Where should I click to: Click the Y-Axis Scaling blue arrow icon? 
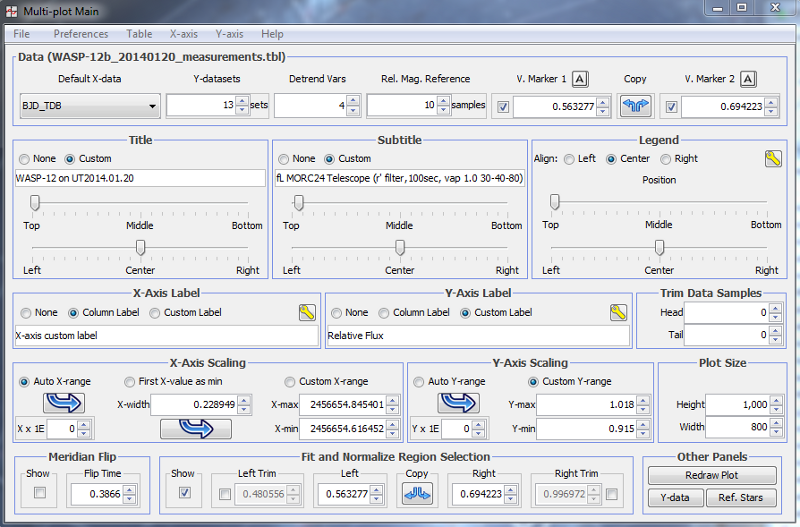click(x=458, y=403)
